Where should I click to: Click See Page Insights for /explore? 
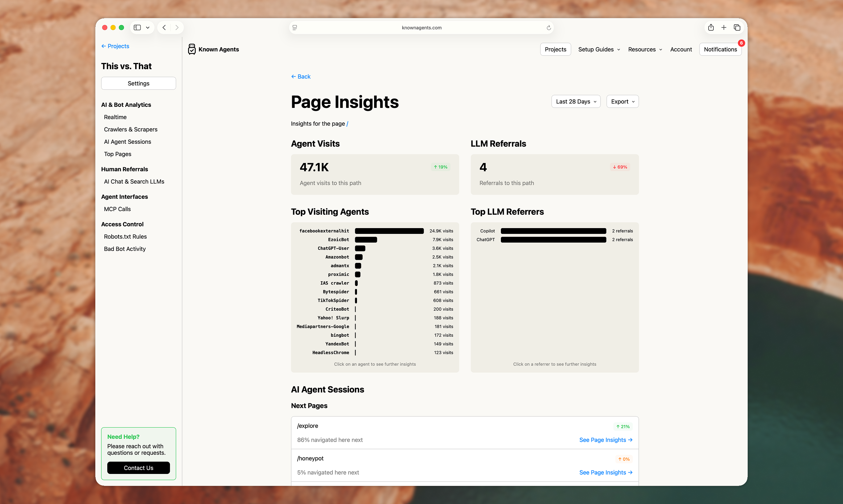606,440
